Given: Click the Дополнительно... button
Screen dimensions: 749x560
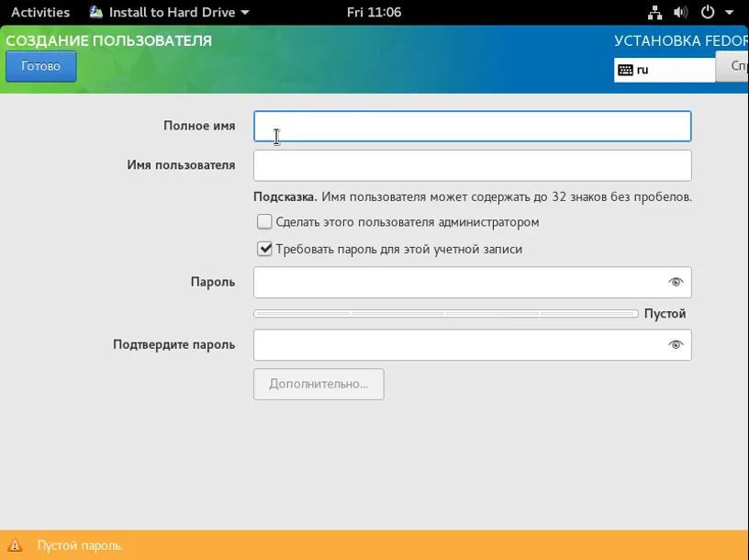Looking at the screenshot, I should pyautogui.click(x=319, y=384).
